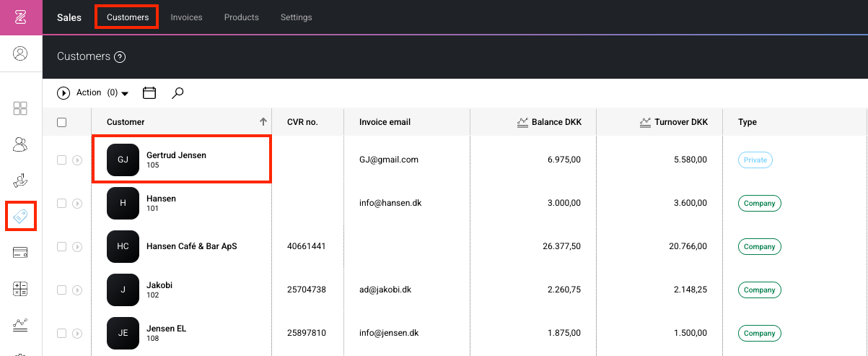Click email GJ@gmail.com

[x=389, y=160]
